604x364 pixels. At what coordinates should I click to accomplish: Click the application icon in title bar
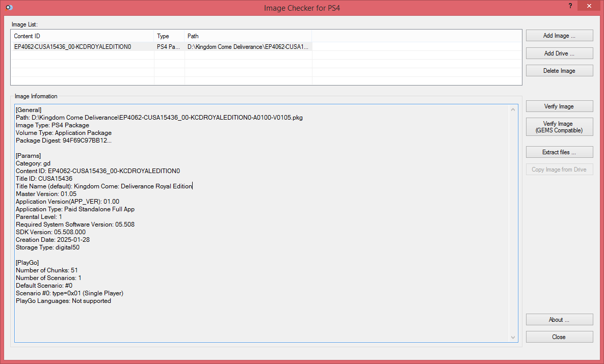click(x=9, y=7)
